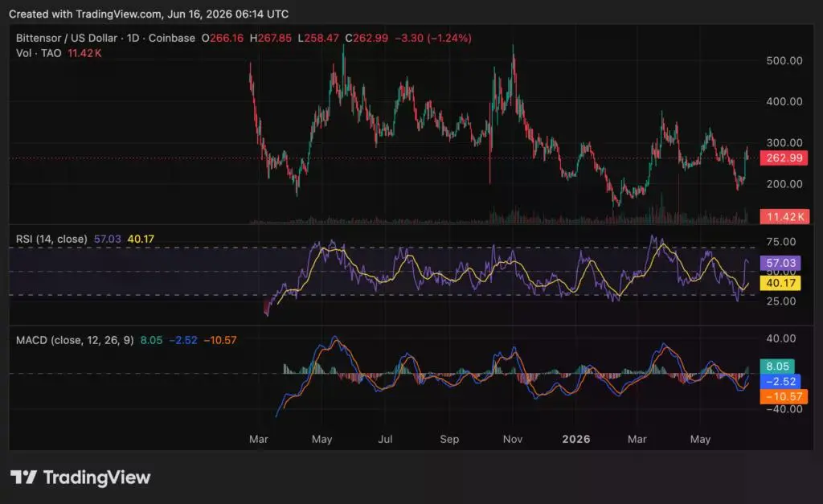Click the 2026 year label on time axis
This screenshot has width=823, height=504.
(x=575, y=440)
